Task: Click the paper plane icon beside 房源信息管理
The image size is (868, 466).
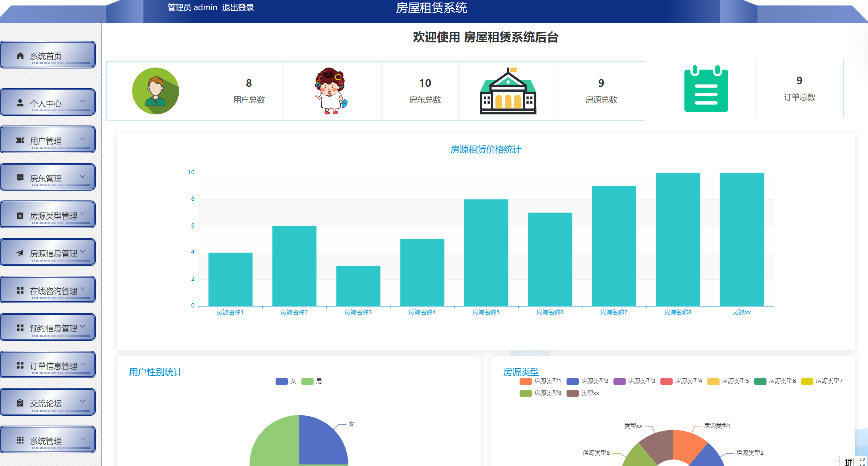Action: (20, 253)
